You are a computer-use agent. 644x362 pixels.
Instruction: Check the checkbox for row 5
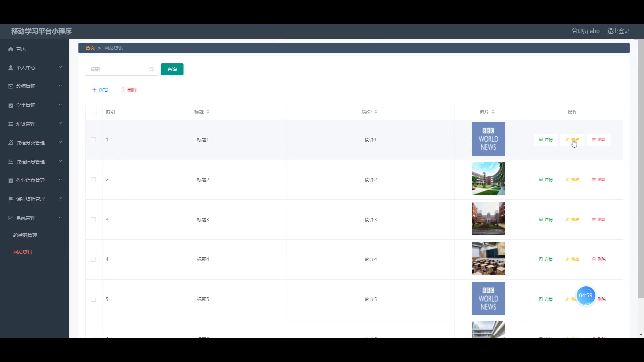coord(93,299)
